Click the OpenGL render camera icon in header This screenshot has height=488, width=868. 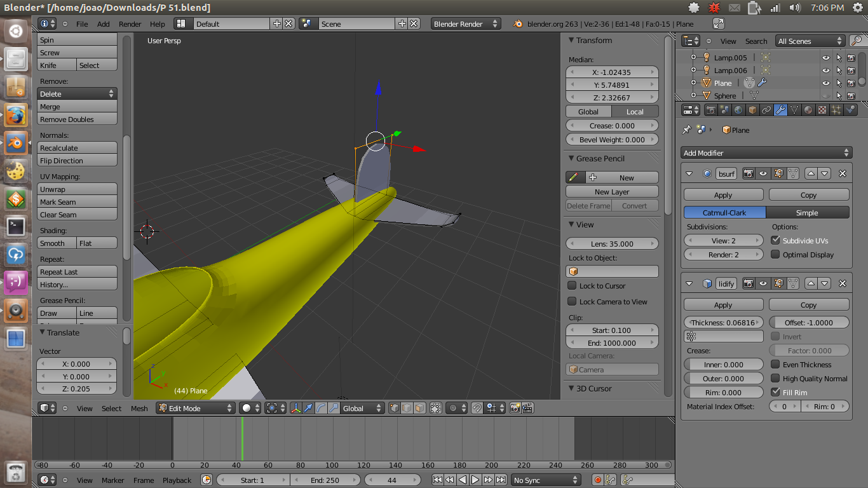[x=515, y=408]
